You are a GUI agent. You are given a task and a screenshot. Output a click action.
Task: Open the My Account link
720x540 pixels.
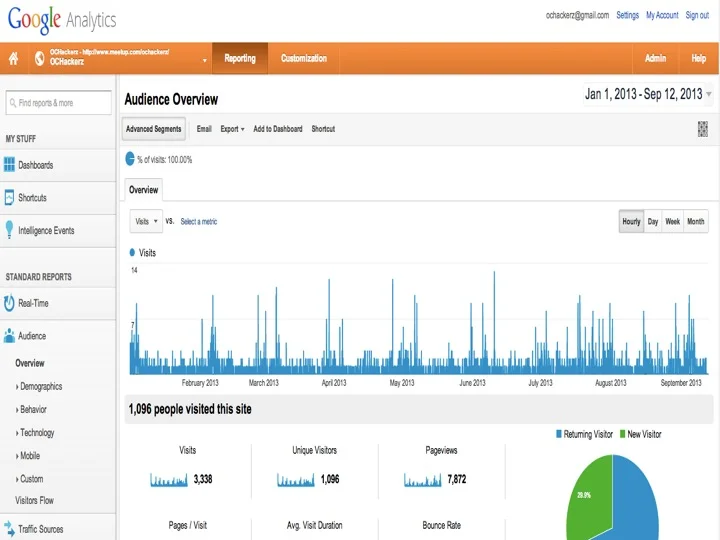pos(662,15)
